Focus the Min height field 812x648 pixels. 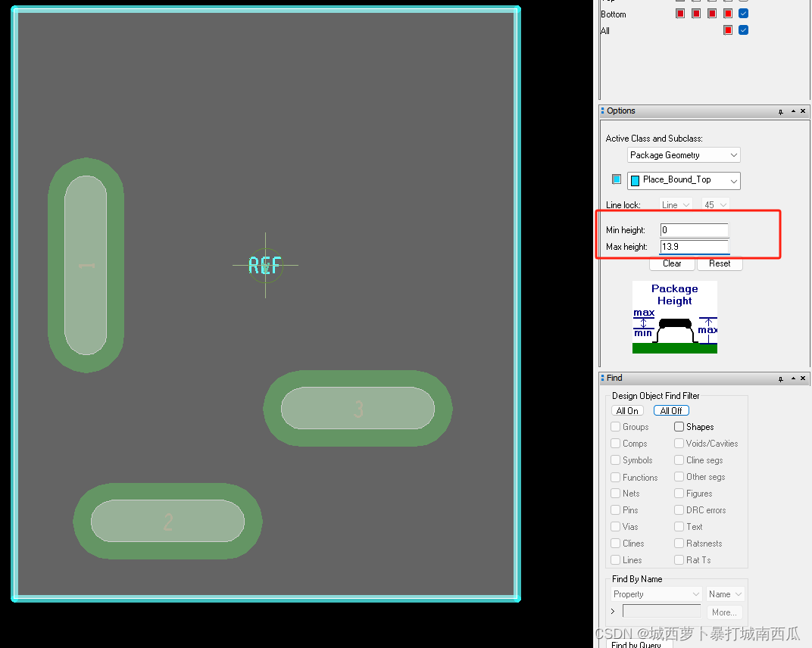point(695,230)
